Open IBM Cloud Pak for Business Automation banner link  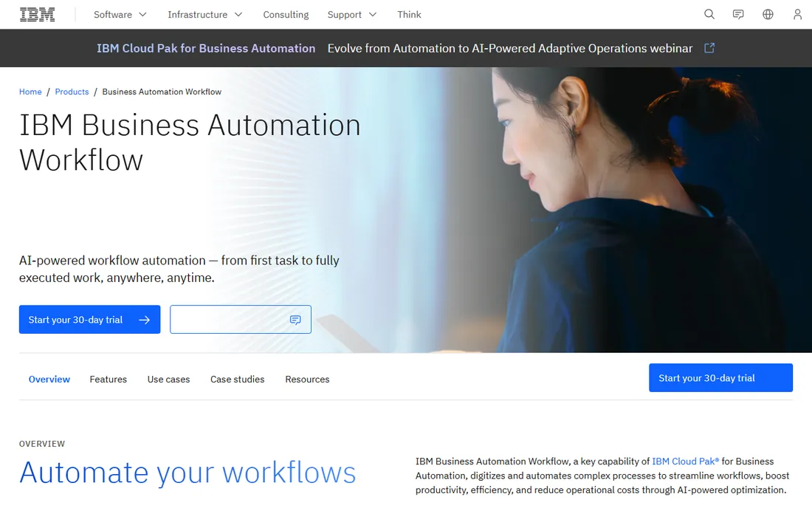point(206,48)
